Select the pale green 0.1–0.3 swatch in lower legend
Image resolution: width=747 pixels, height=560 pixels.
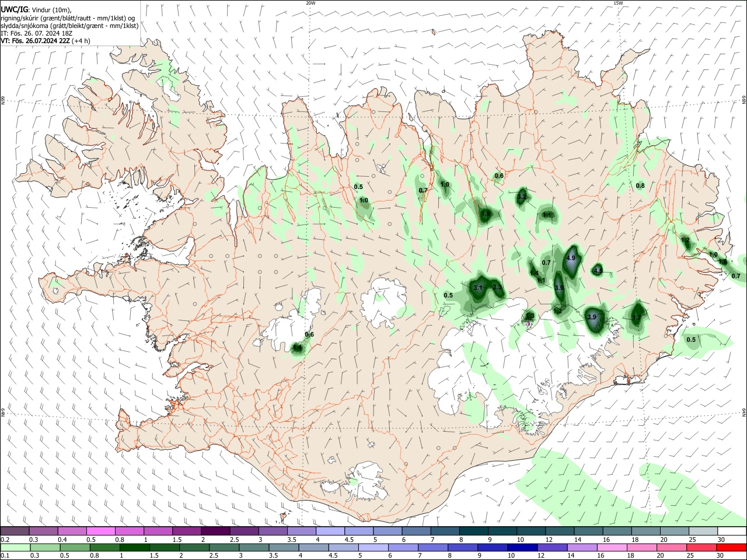(15, 547)
